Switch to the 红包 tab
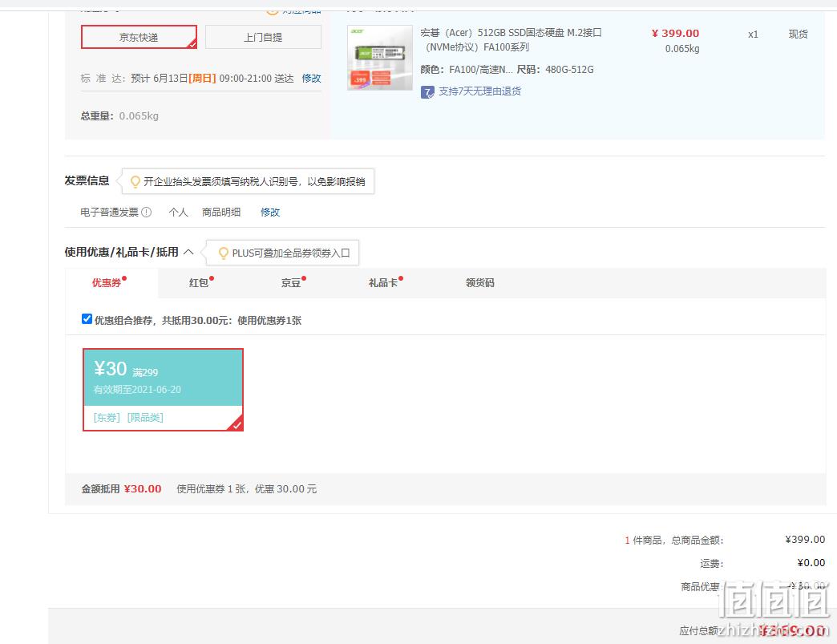This screenshot has height=644, width=837. pos(199,282)
